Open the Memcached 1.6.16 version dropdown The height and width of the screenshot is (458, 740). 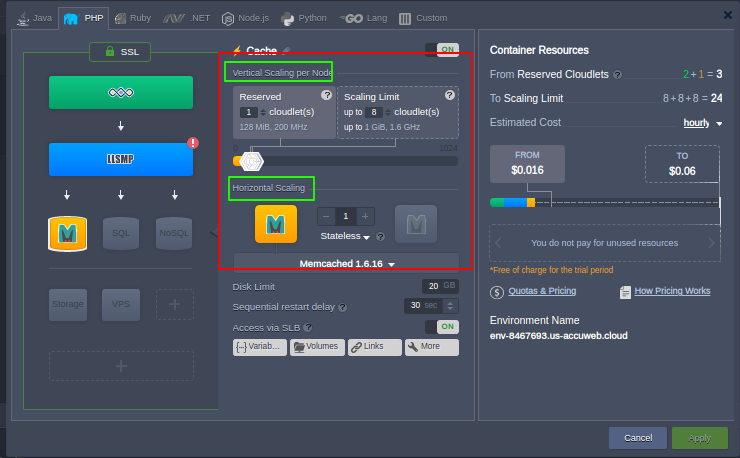coord(347,264)
